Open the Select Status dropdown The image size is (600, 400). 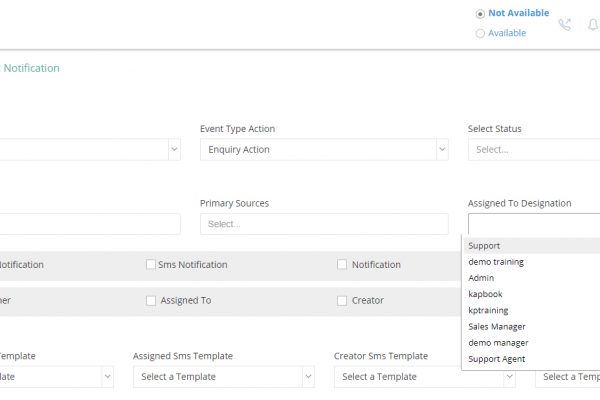534,149
